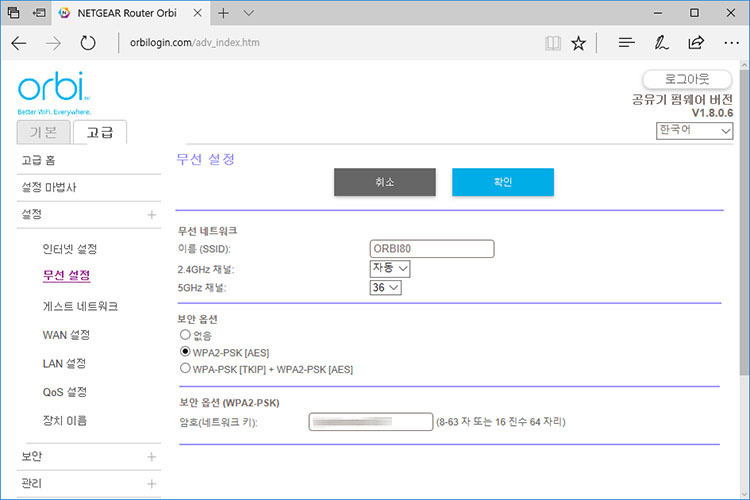
Task: Refresh the Orbi page
Action: 88,43
